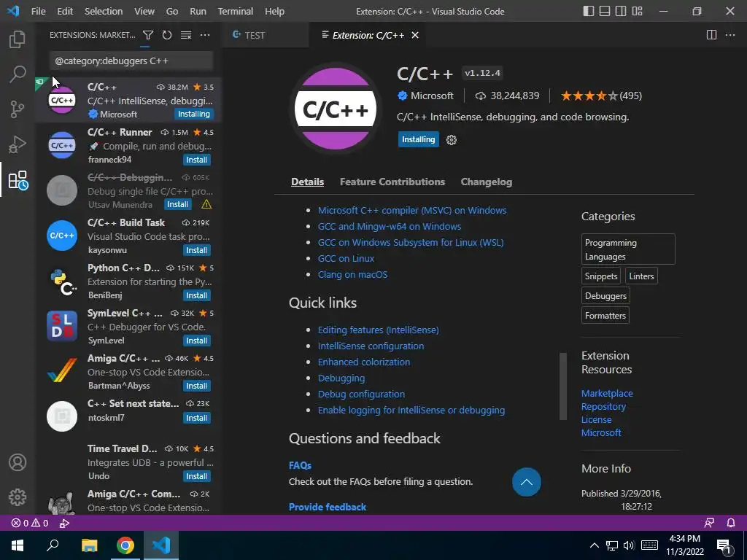Open the Edit menu
The image size is (747, 560).
[x=65, y=11]
